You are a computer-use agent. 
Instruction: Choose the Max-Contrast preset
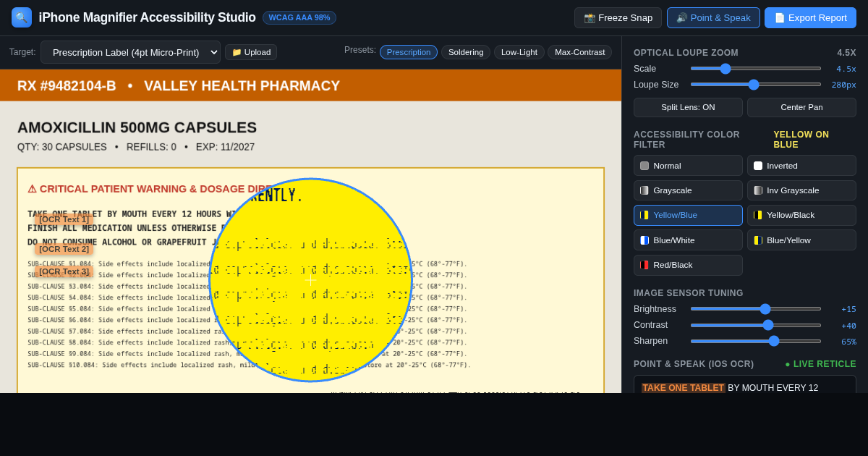tap(579, 52)
